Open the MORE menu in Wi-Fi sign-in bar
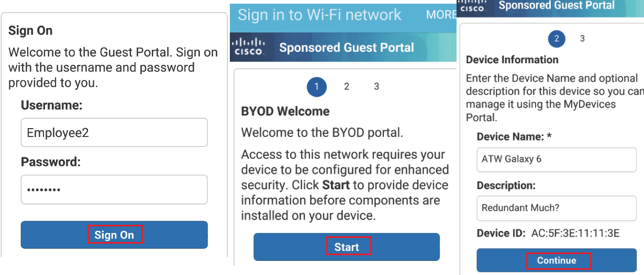The width and height of the screenshot is (644, 275). 441,15
